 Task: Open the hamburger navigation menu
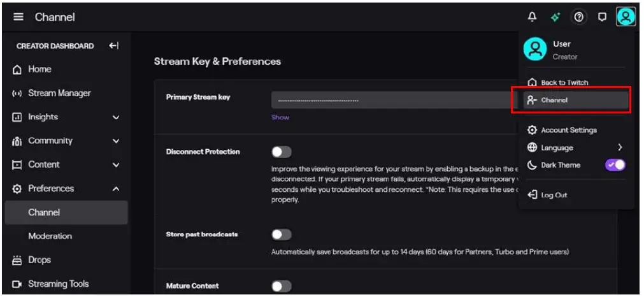click(x=18, y=17)
